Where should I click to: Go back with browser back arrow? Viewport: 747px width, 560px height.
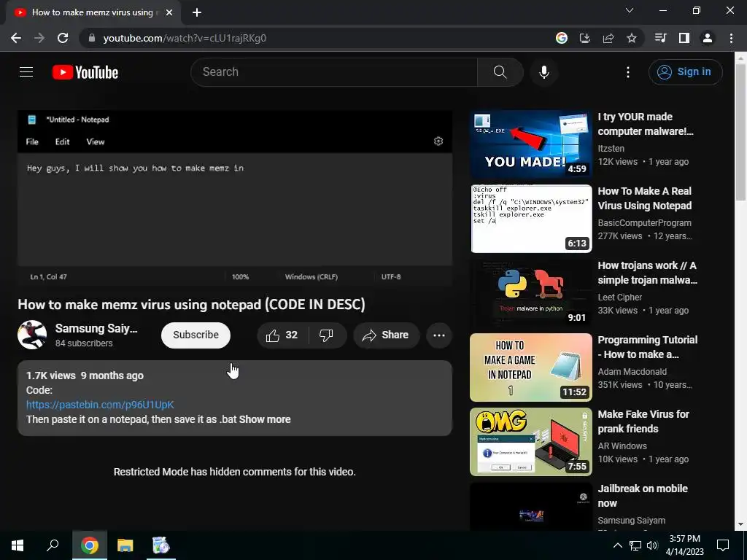tap(16, 38)
